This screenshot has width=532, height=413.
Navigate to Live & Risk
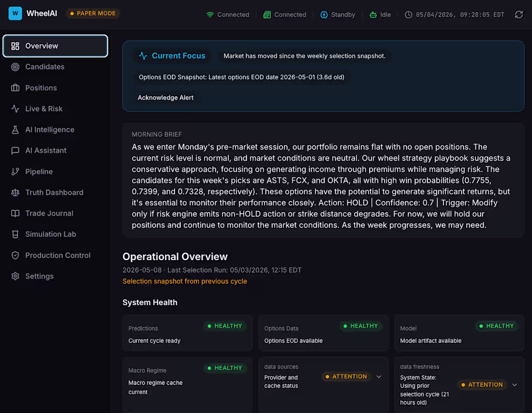pyautogui.click(x=44, y=109)
